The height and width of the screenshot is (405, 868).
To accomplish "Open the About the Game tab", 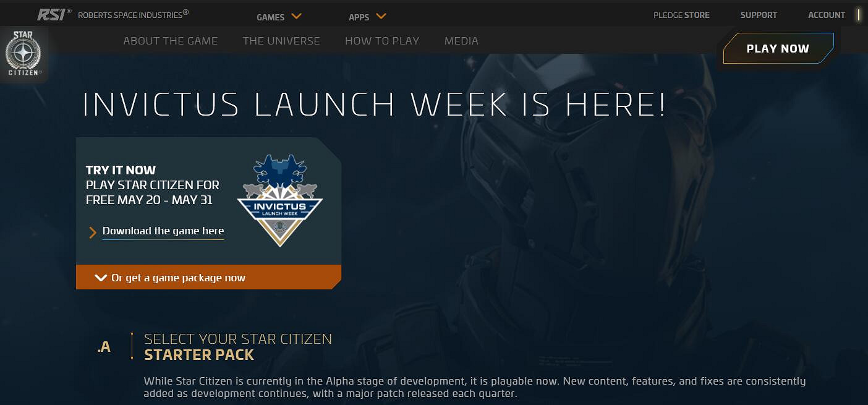I will tap(171, 41).
